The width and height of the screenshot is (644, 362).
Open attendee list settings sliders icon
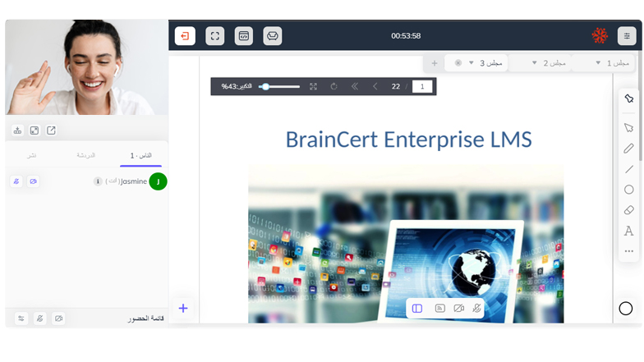(x=21, y=318)
